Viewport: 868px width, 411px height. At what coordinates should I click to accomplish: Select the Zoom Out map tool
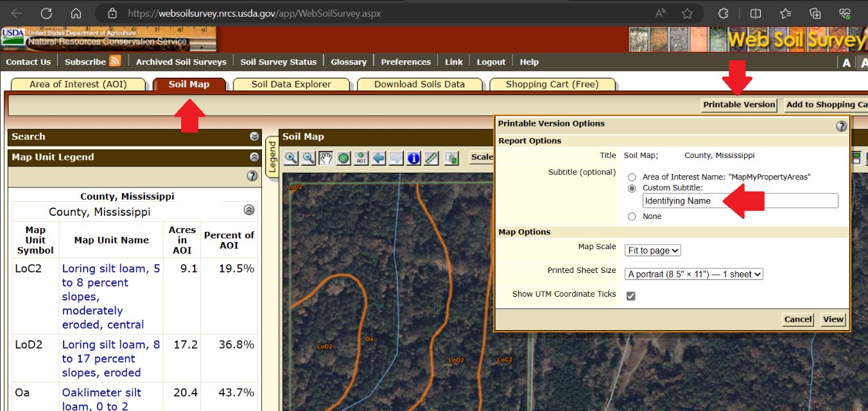(x=309, y=158)
